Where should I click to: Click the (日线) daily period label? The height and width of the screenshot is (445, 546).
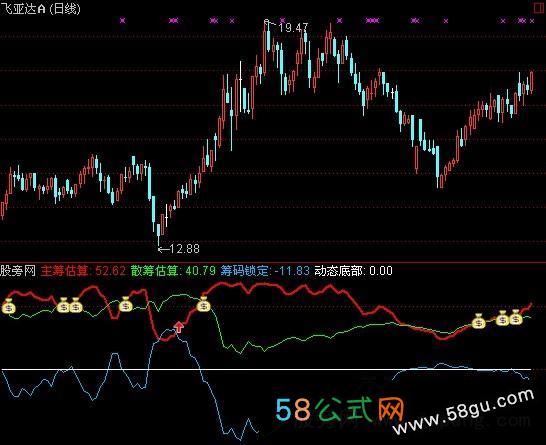pyautogui.click(x=65, y=8)
